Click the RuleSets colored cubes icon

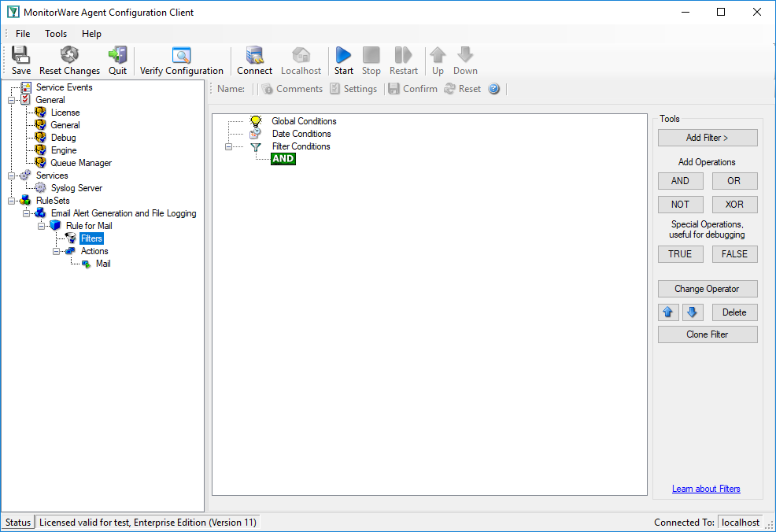[26, 201]
